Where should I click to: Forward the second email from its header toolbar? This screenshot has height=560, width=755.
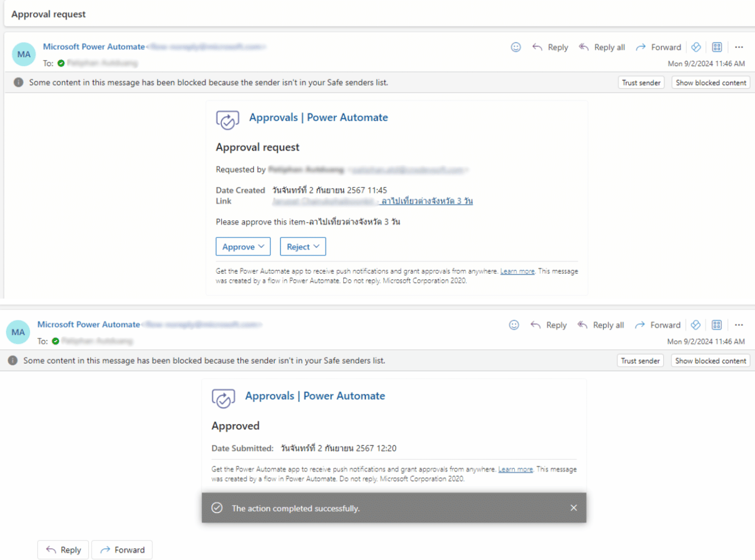[x=657, y=325]
